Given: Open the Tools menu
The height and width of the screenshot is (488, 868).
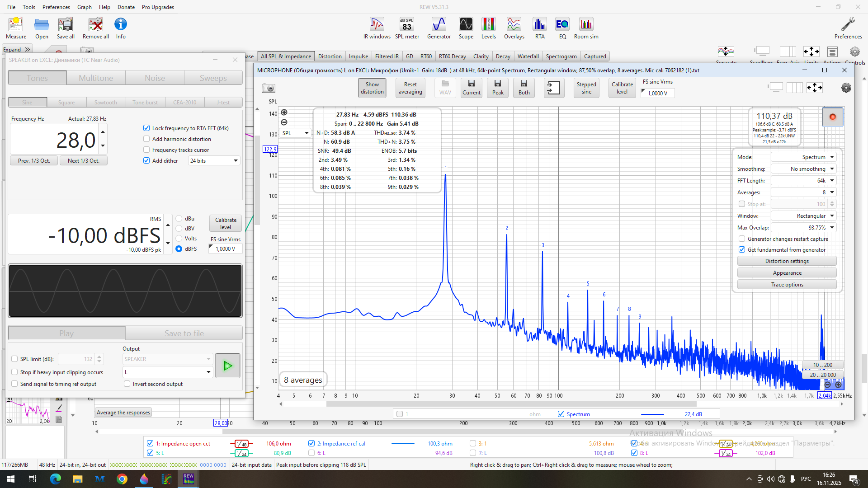Looking at the screenshot, I should (29, 7).
